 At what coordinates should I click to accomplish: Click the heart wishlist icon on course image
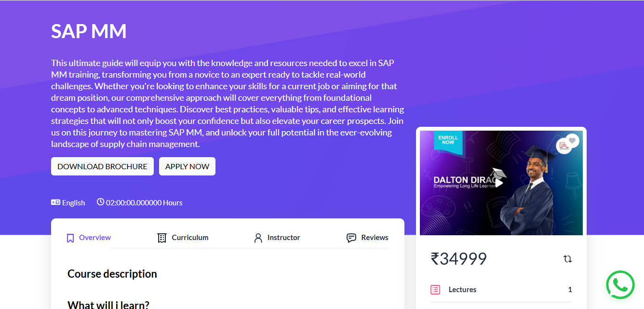pos(572,141)
